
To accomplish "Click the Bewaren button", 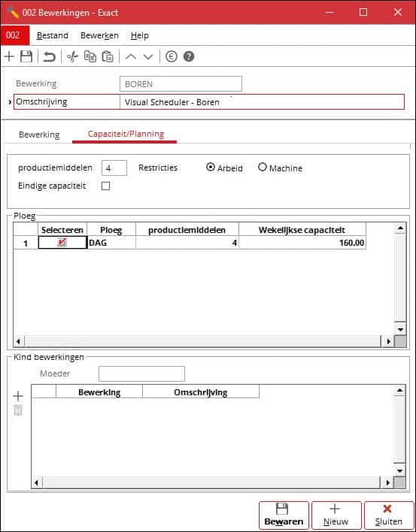I will pos(284,515).
